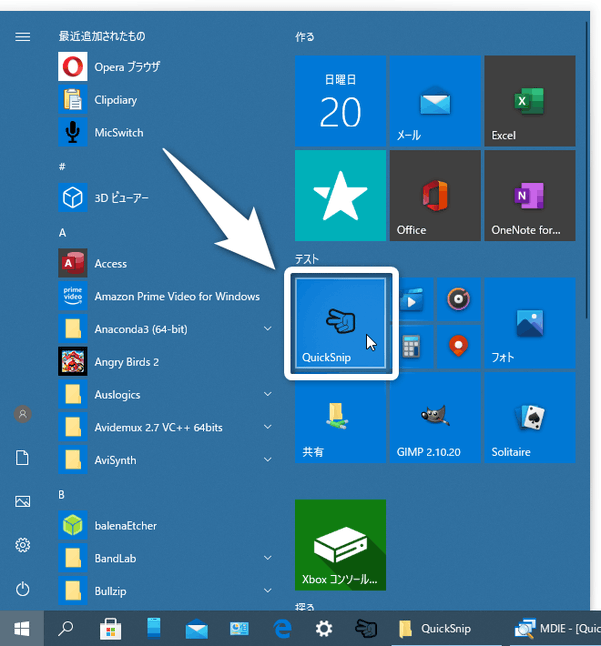Click the 作る tile group heading
This screenshot has height=646, width=601.
305,37
